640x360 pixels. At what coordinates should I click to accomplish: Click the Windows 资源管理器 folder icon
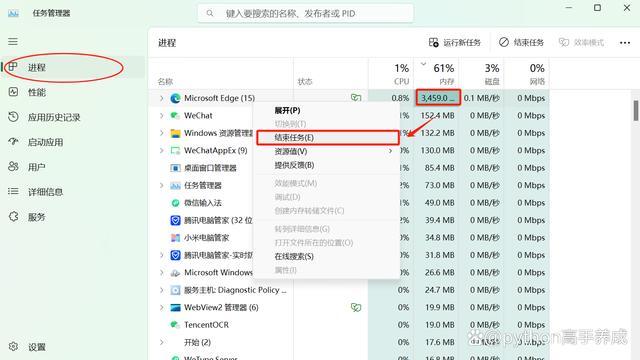click(x=175, y=133)
